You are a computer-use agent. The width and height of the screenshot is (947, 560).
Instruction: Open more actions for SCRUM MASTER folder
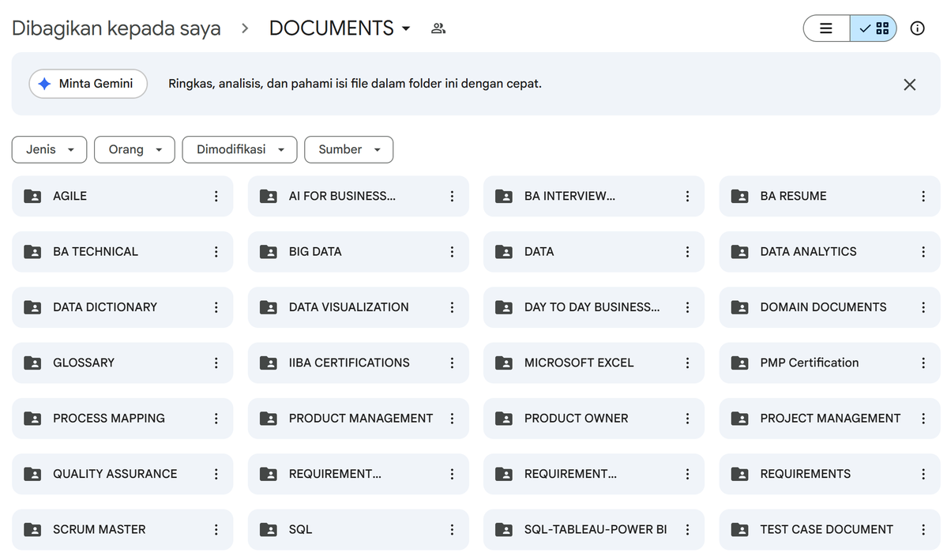216,530
